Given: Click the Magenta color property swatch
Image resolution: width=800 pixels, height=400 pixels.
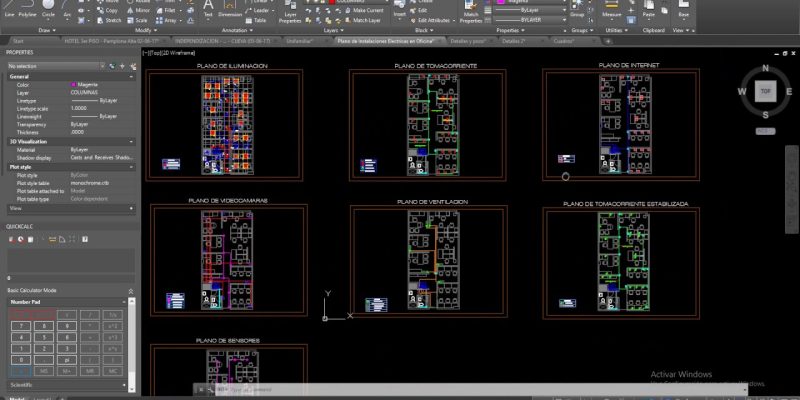Looking at the screenshot, I should pos(74,85).
